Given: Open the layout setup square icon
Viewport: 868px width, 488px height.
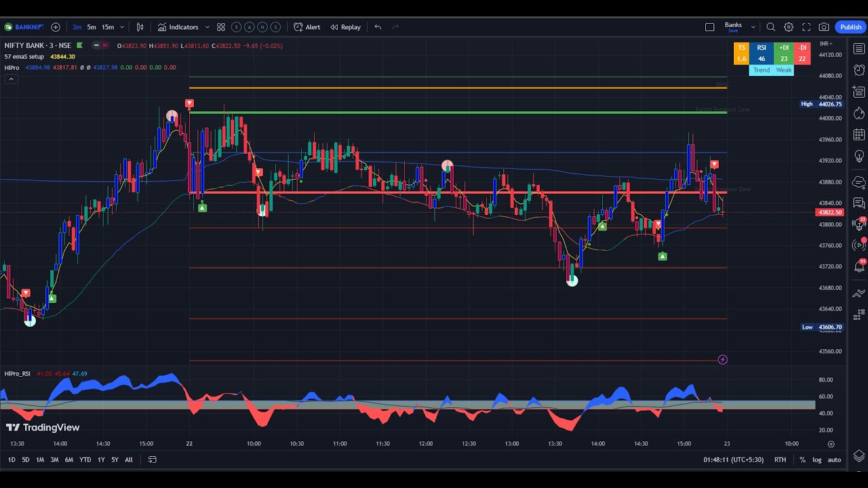Looking at the screenshot, I should 710,27.
